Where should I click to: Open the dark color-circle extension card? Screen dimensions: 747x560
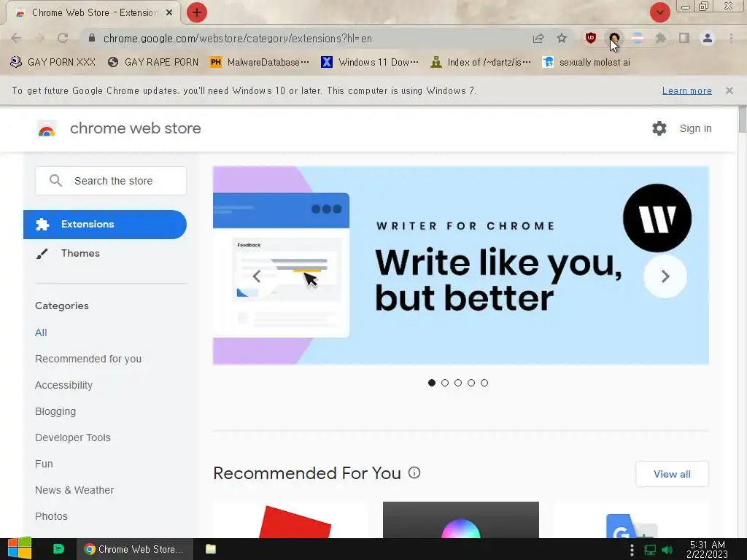pos(461,520)
